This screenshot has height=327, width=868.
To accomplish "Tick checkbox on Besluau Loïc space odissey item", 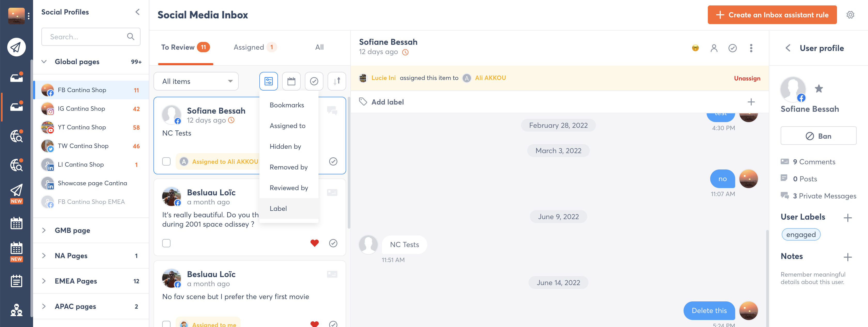I will [166, 243].
